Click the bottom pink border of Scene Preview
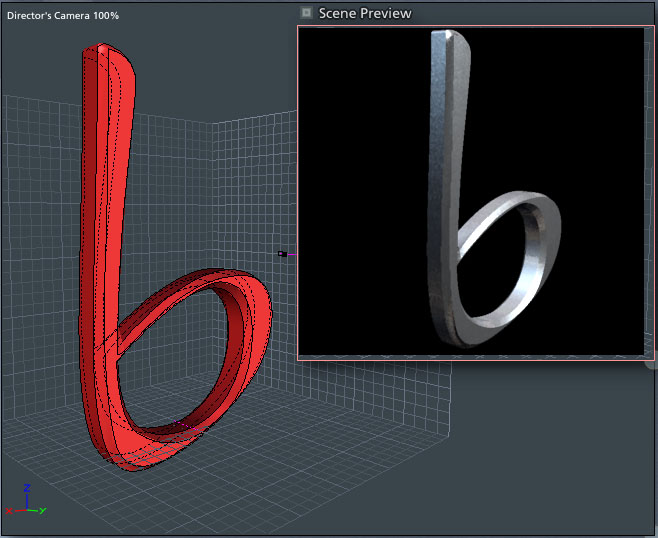658x538 pixels. [470, 356]
